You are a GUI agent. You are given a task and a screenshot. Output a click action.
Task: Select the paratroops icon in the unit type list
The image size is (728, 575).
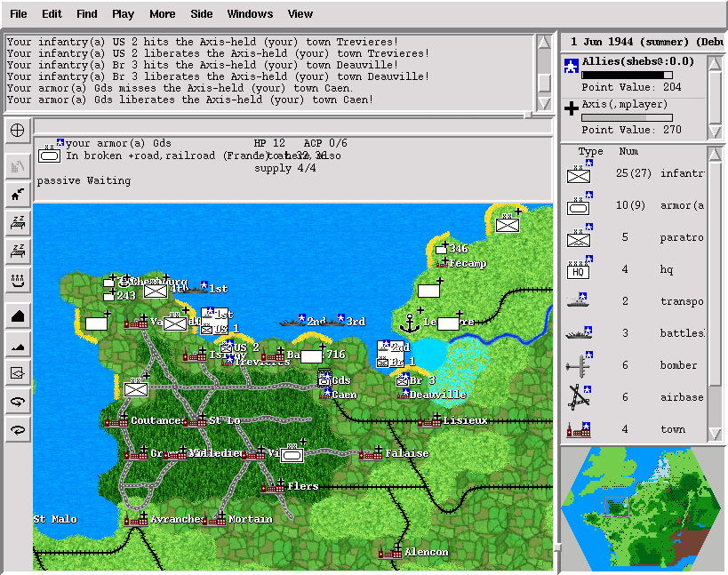[579, 236]
